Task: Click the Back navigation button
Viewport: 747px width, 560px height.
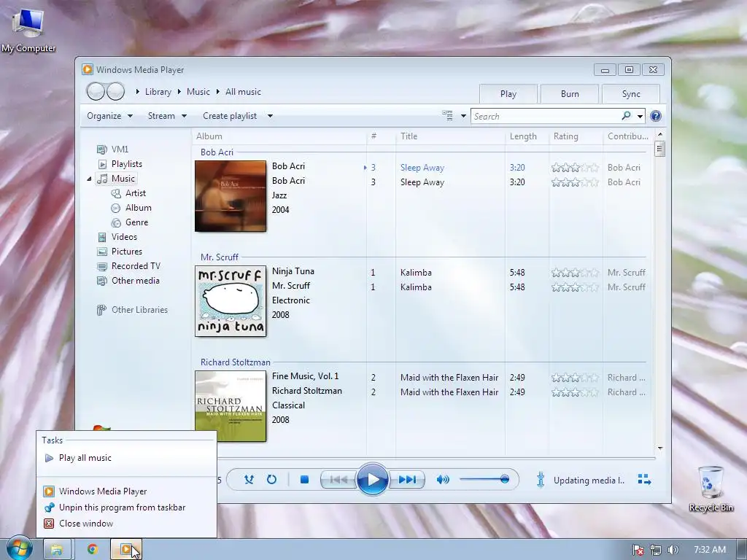Action: point(96,91)
